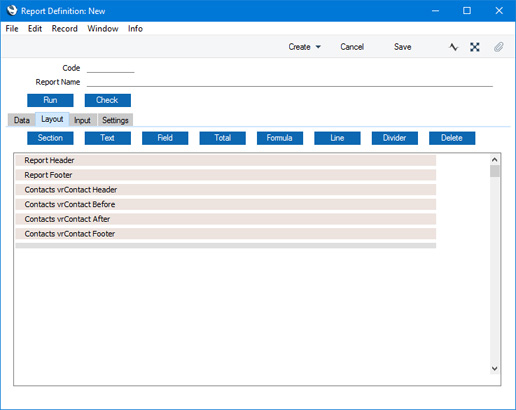Click the scroll up arrow

click(x=495, y=160)
